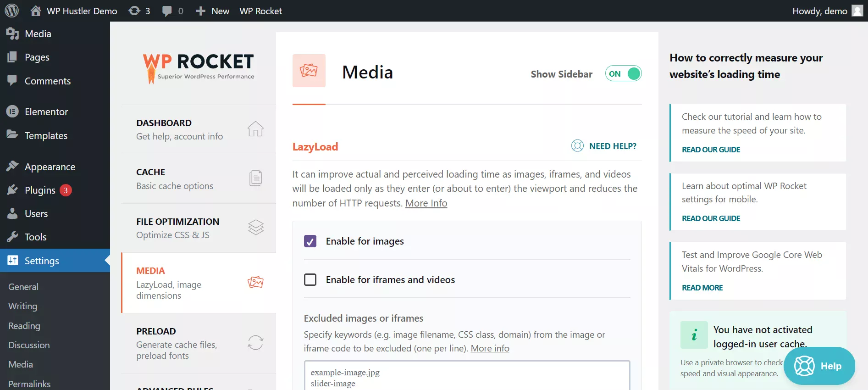The image size is (868, 390).
Task: Click the Media image icon in the WP Rocket menu
Action: pyautogui.click(x=255, y=282)
